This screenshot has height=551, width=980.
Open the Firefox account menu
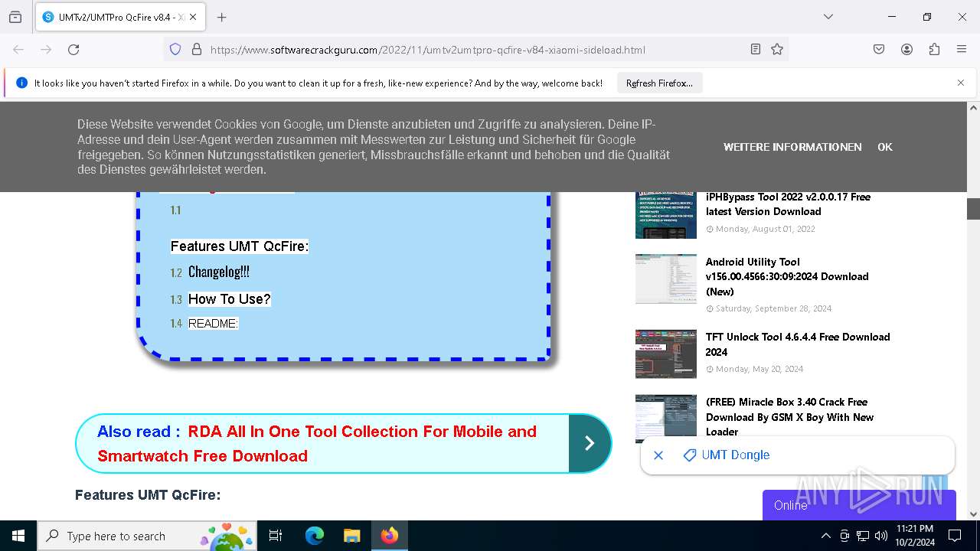pyautogui.click(x=906, y=49)
